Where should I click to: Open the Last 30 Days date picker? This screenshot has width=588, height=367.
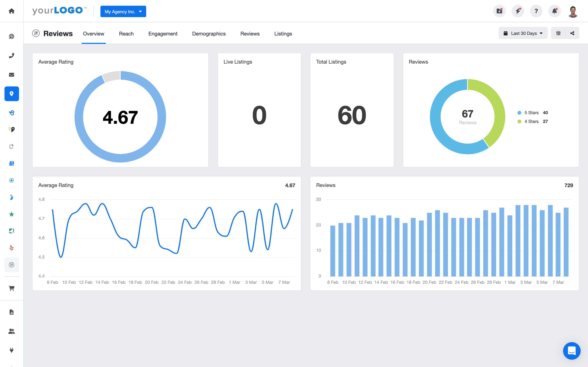point(523,33)
